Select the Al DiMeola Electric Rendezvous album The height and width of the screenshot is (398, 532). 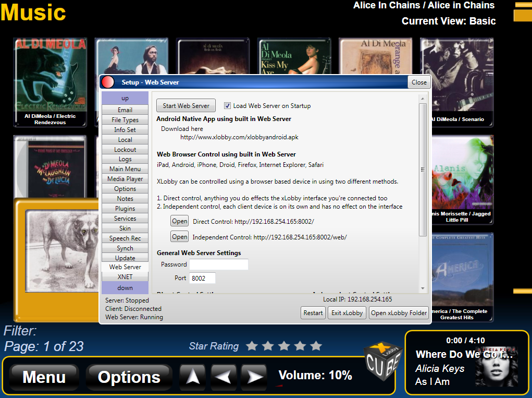(50, 82)
